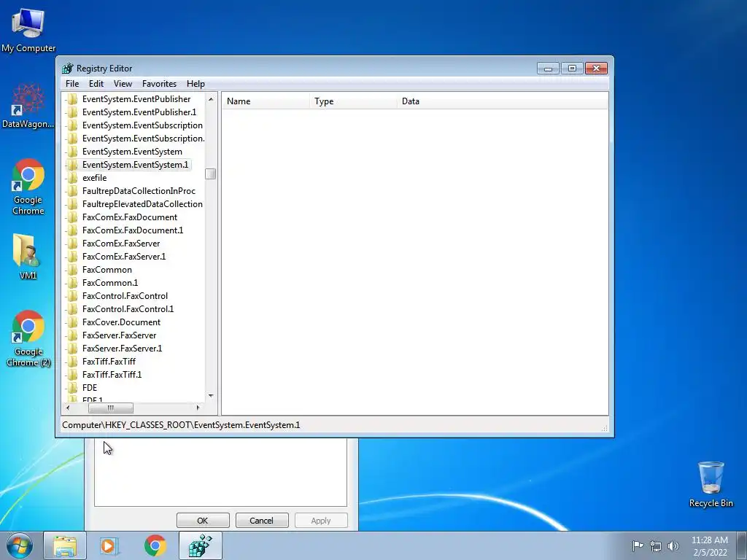747x560 pixels.
Task: Open Google Chrome from the taskbar
Action: point(155,545)
